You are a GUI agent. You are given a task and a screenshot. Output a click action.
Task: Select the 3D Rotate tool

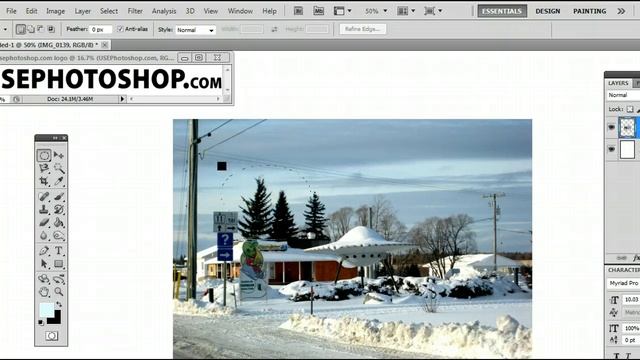44,279
